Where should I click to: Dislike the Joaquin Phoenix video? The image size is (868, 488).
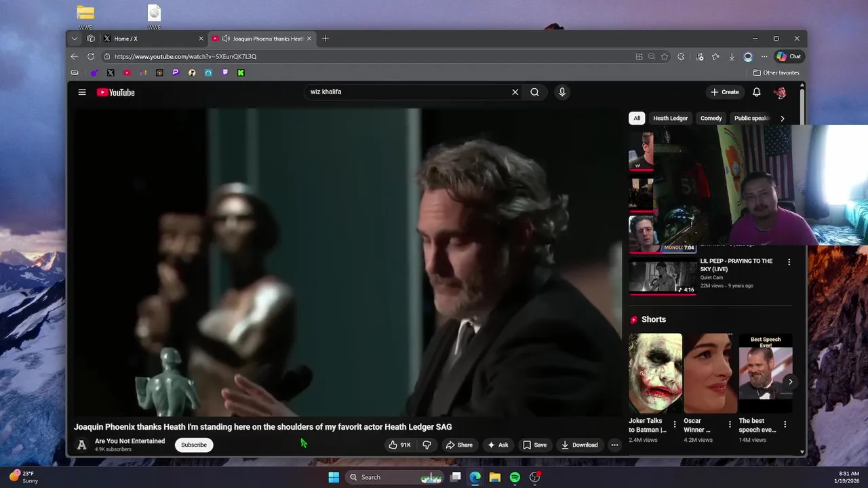427,445
